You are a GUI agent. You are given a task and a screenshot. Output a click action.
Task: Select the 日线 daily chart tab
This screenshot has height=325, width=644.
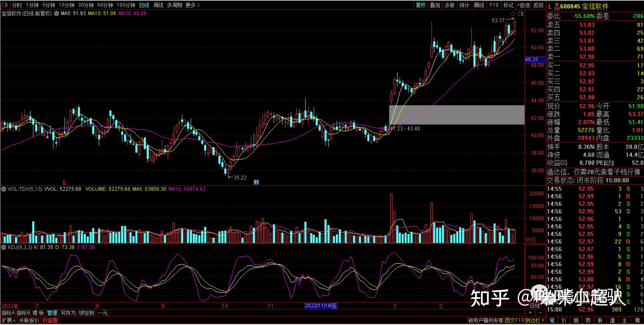pyautogui.click(x=144, y=5)
